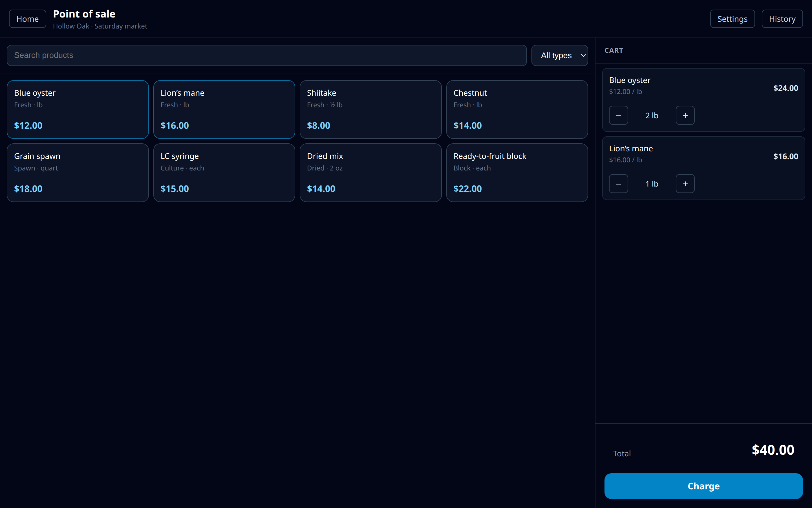The image size is (812, 508).
Task: Go to Home
Action: (28, 19)
